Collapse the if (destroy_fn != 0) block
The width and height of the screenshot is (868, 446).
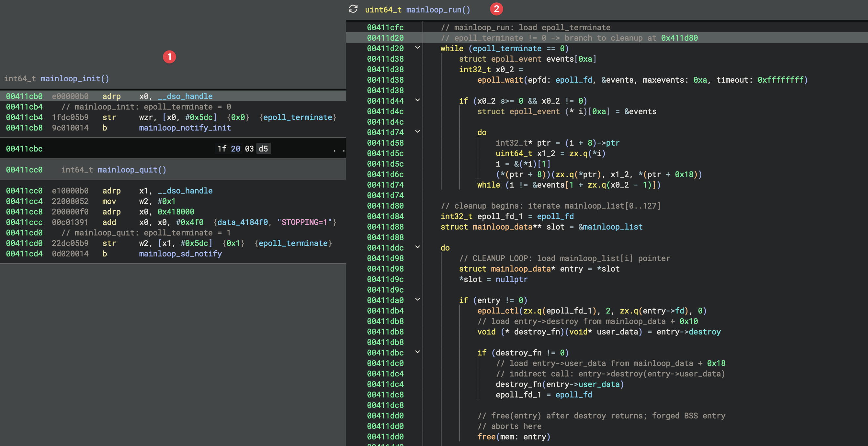point(418,352)
